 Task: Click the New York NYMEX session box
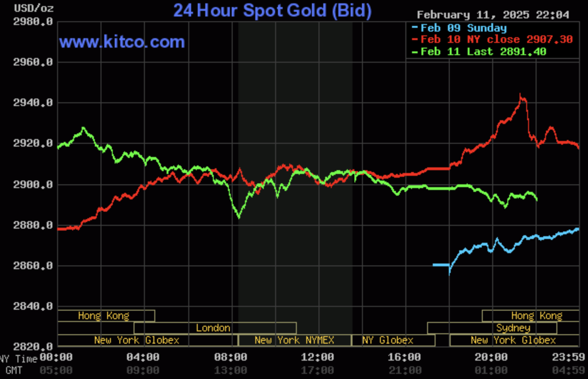(x=294, y=340)
